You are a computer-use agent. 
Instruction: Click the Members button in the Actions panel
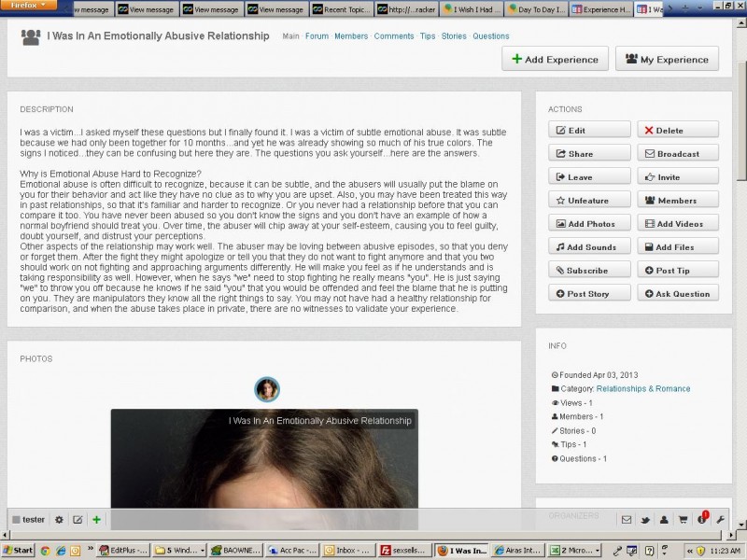(678, 200)
